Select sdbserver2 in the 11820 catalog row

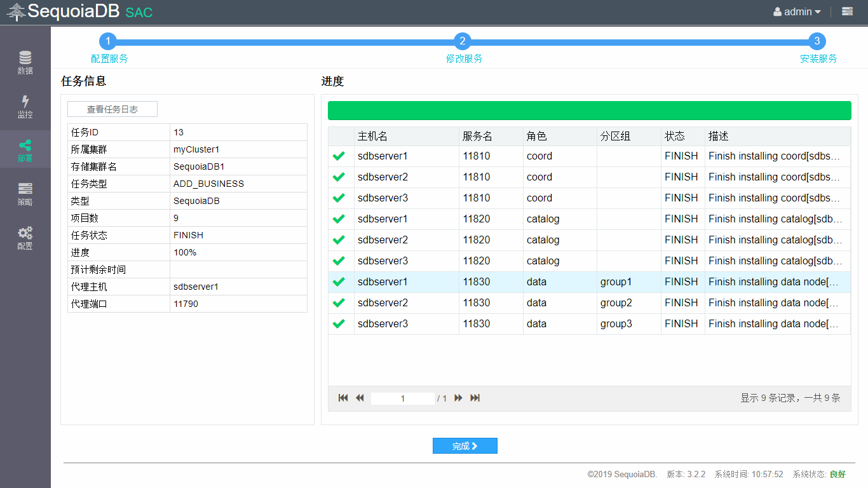coord(383,240)
